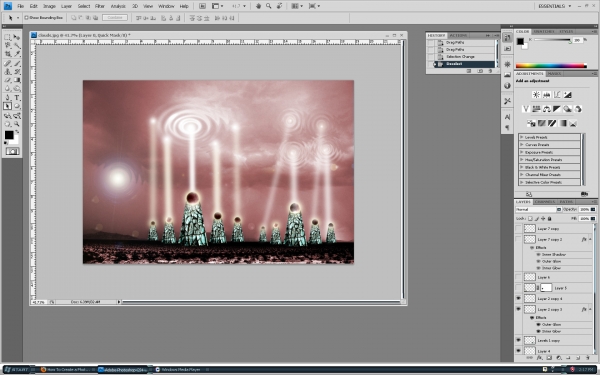Open the Image menu

pos(49,6)
